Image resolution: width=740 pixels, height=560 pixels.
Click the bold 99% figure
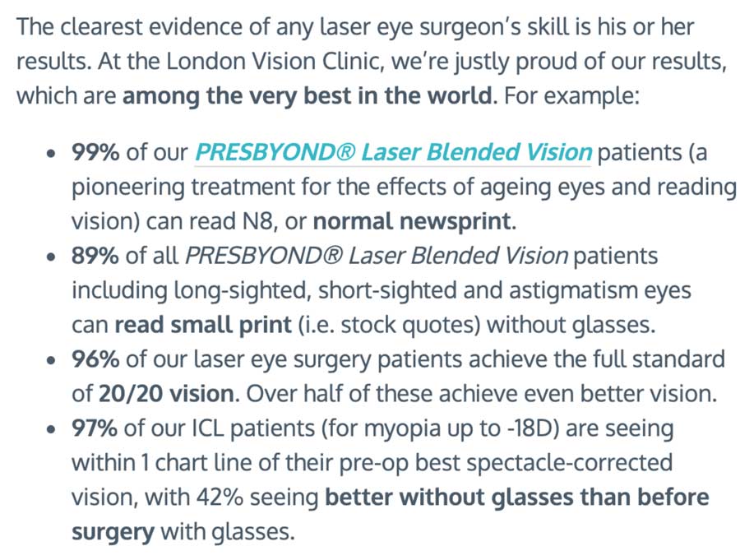[95, 152]
